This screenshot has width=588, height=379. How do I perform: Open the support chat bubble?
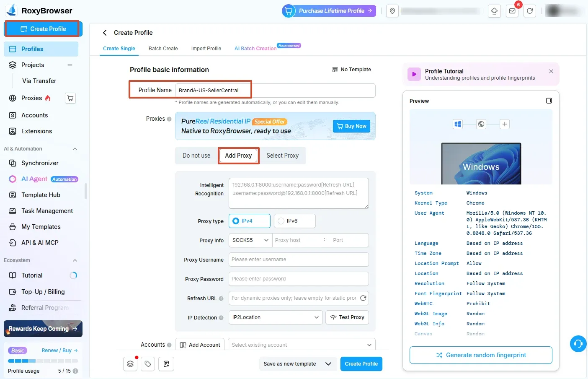[578, 344]
